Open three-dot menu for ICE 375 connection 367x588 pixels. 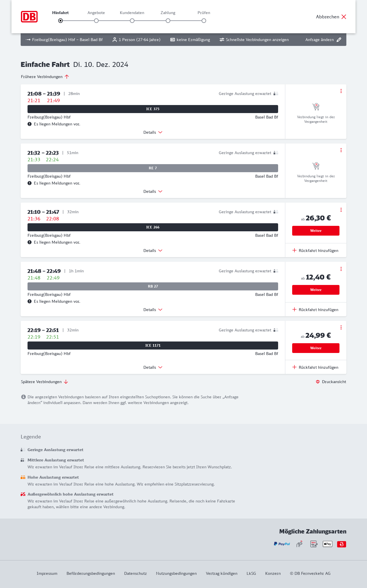(x=341, y=91)
